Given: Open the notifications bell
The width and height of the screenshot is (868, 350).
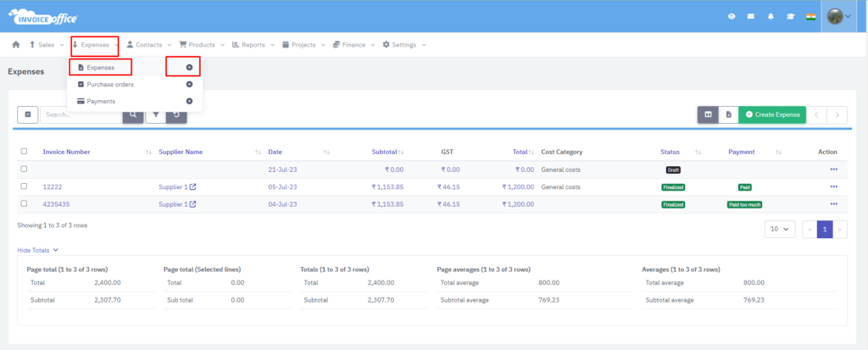Looking at the screenshot, I should [771, 17].
